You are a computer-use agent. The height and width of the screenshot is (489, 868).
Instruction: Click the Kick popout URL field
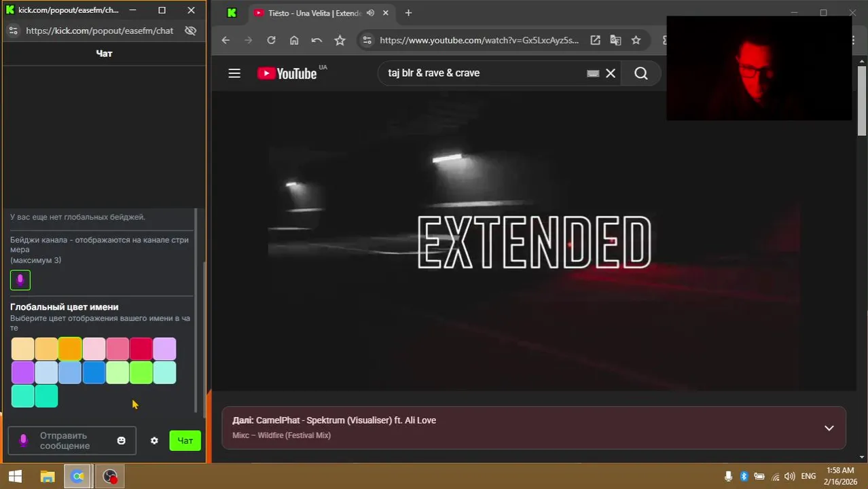click(x=99, y=31)
